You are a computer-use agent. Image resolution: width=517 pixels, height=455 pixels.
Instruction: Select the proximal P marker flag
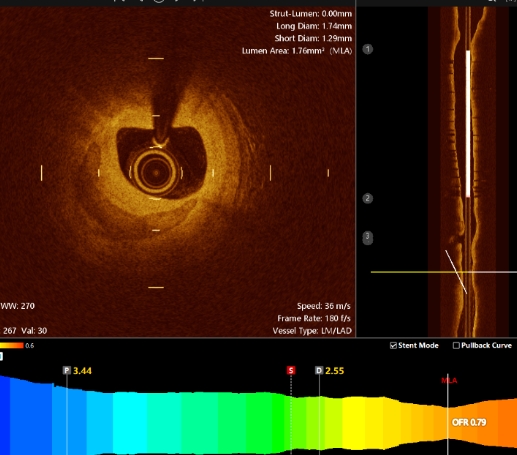[67, 370]
